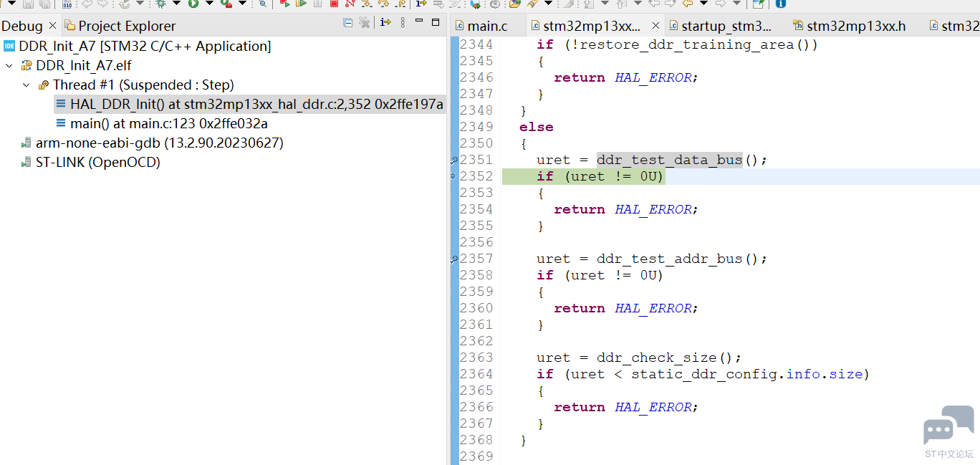Click static_ddr_config.info.size expression
This screenshot has height=465, width=980.
[x=747, y=374]
